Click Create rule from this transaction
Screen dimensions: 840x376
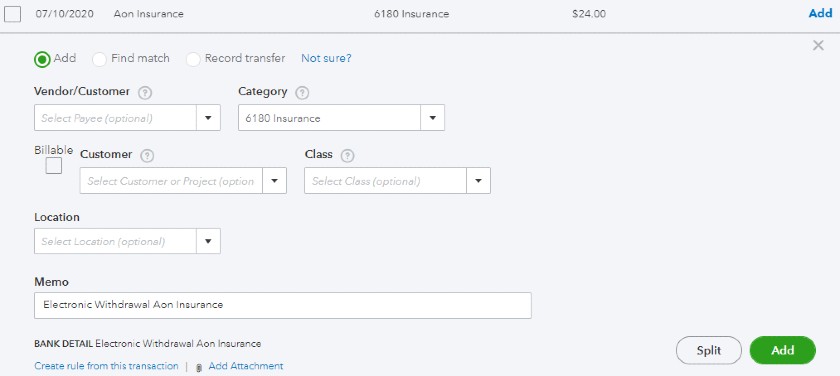(x=106, y=366)
